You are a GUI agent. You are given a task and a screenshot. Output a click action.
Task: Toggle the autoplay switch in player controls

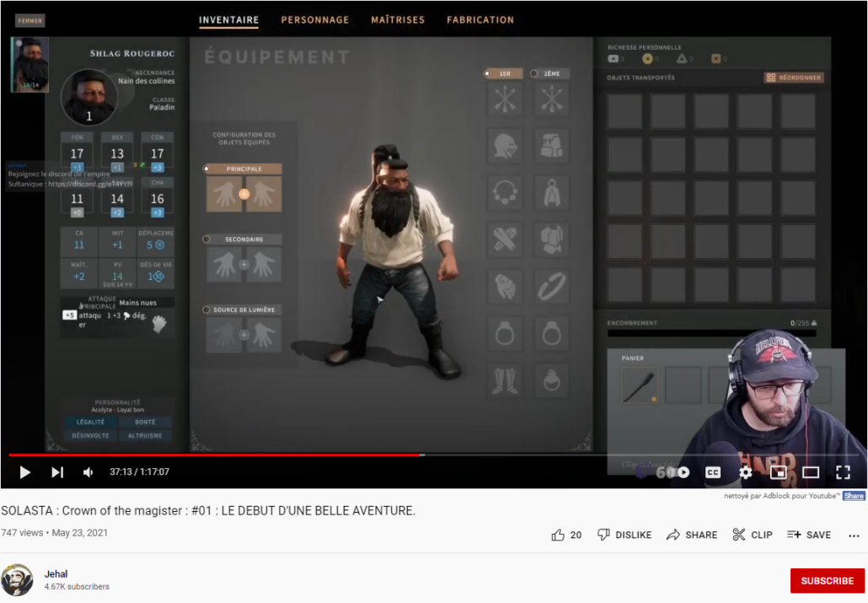681,472
